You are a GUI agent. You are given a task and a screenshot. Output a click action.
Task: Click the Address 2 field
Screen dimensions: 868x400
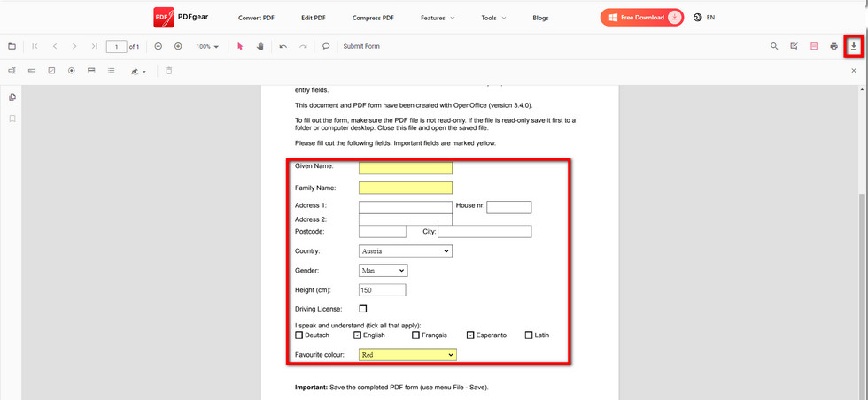pyautogui.click(x=406, y=219)
